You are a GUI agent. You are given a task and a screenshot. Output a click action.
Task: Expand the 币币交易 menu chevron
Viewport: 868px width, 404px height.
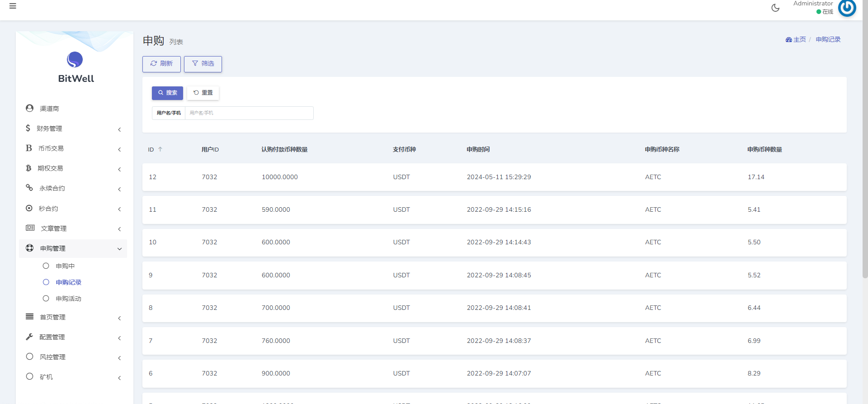119,149
